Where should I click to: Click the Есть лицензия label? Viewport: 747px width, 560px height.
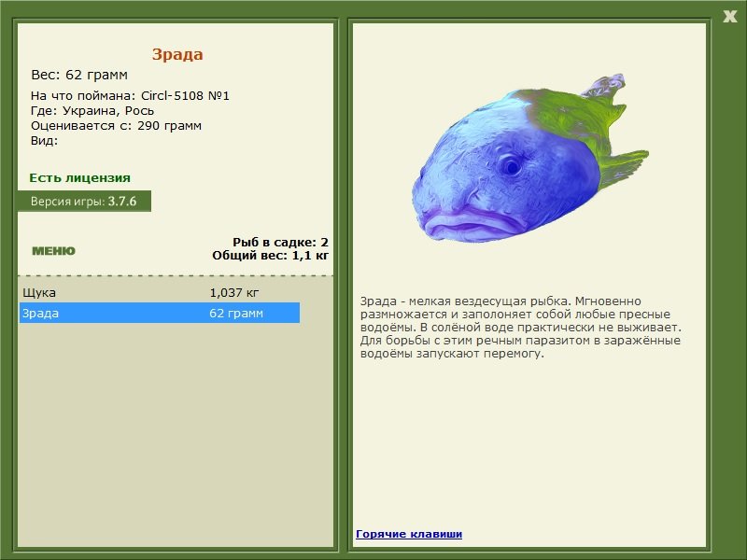tap(80, 177)
